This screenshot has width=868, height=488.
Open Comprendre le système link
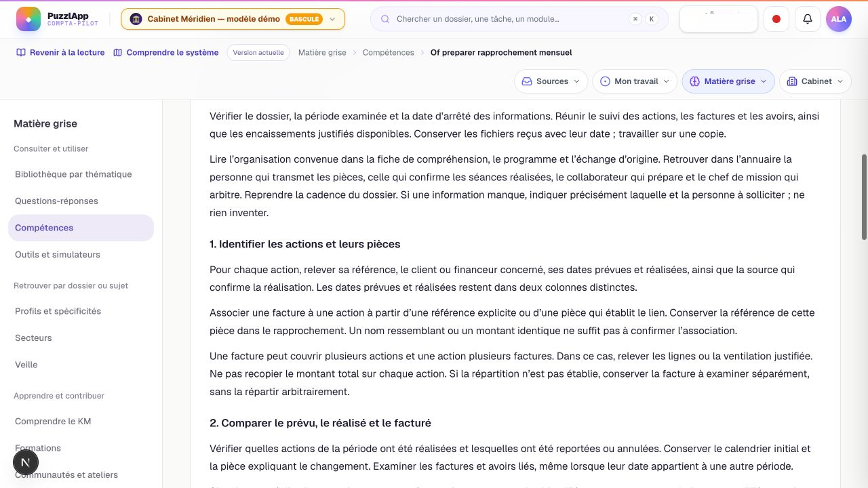click(x=166, y=52)
